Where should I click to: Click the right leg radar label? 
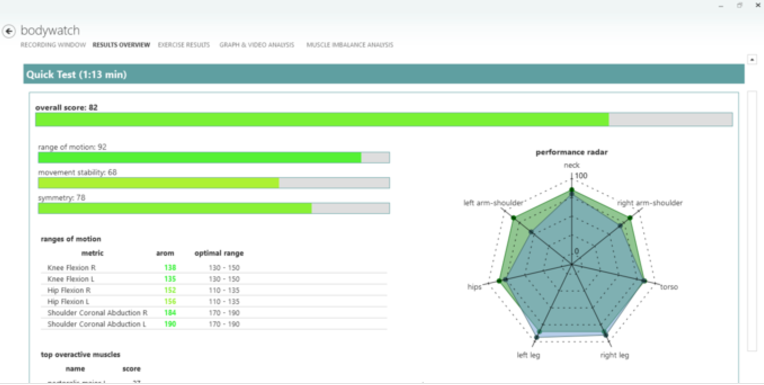click(x=614, y=355)
